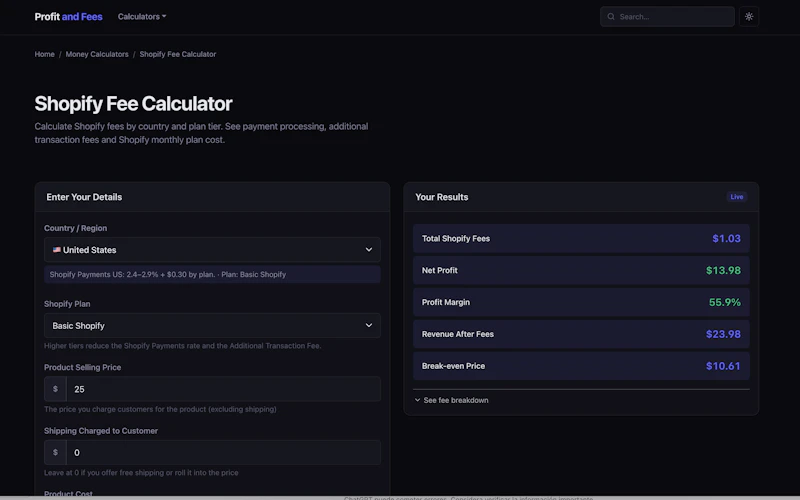Click the Product Selling Price label
The width and height of the screenshot is (800, 500).
(82, 367)
